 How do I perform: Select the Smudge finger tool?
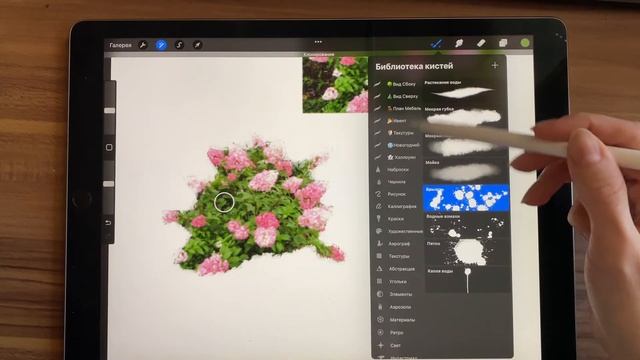click(x=459, y=43)
